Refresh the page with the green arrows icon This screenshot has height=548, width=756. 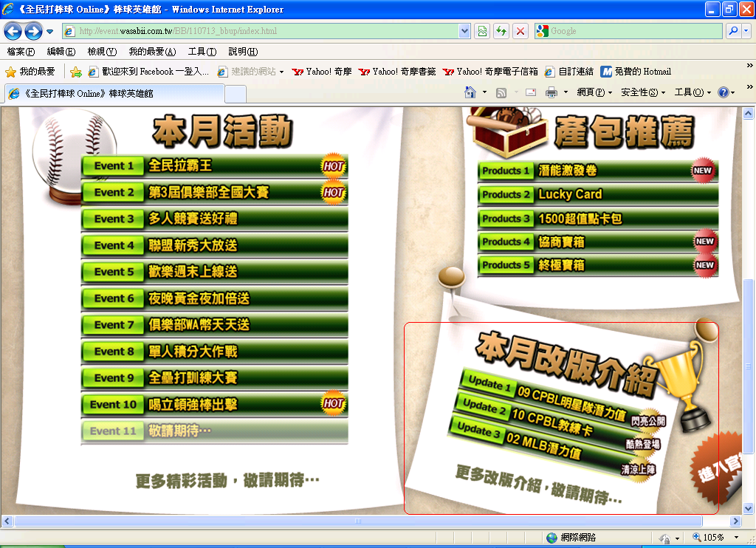click(501, 31)
